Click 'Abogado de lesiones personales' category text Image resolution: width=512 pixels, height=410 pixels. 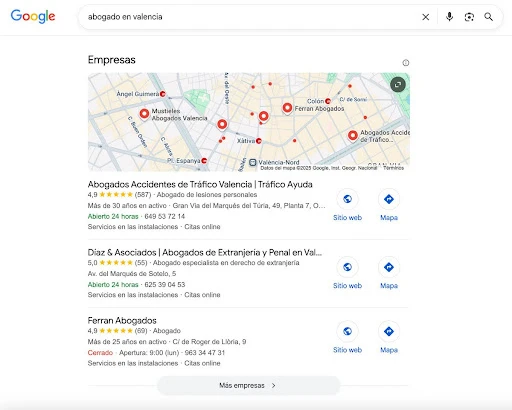(x=207, y=195)
